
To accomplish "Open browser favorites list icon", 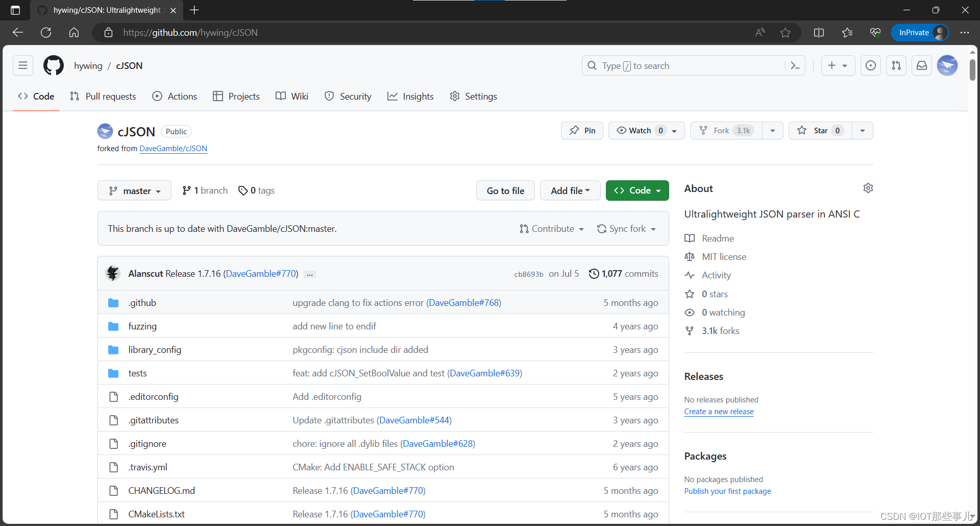I will point(847,33).
